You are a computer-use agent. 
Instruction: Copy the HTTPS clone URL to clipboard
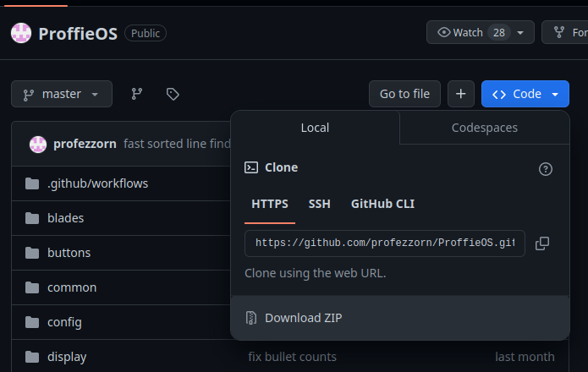[542, 243]
